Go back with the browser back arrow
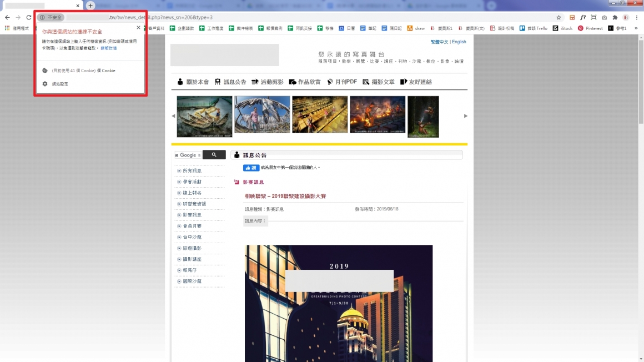The height and width of the screenshot is (362, 644). point(7,17)
